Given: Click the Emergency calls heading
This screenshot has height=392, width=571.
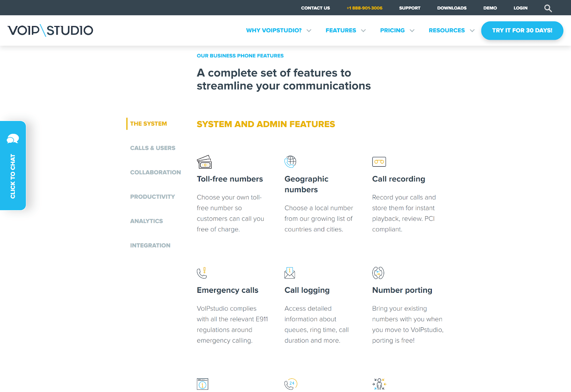Looking at the screenshot, I should [228, 290].
